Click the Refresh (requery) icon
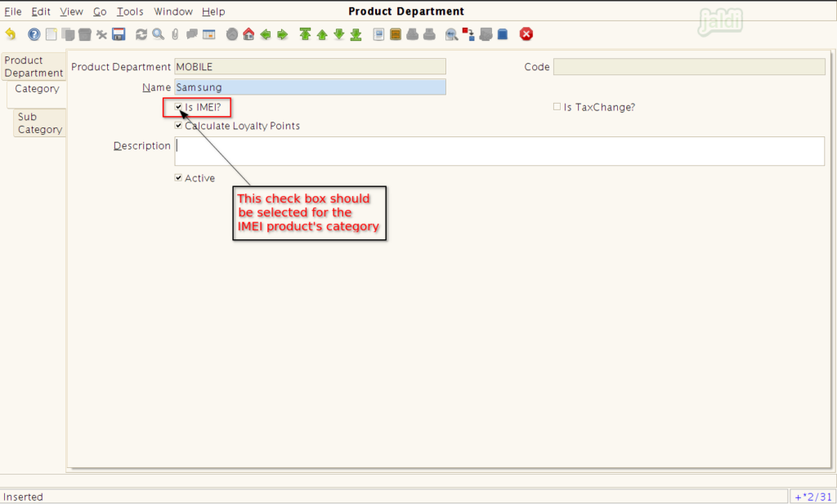 tap(141, 34)
